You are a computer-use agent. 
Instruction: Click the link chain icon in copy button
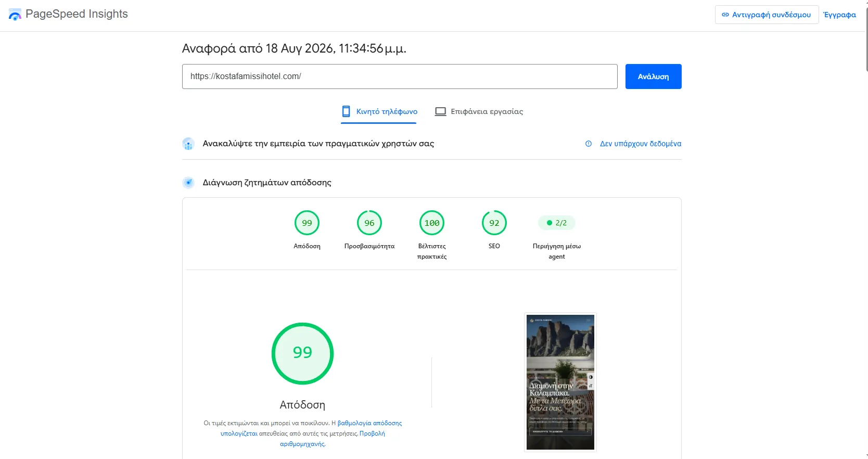click(x=725, y=15)
